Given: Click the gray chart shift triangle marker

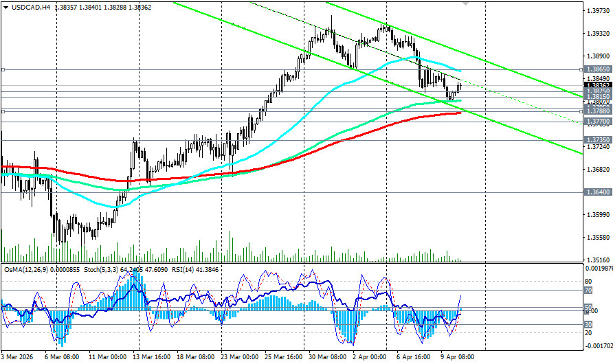Looking at the screenshot, I should pyautogui.click(x=467, y=3).
